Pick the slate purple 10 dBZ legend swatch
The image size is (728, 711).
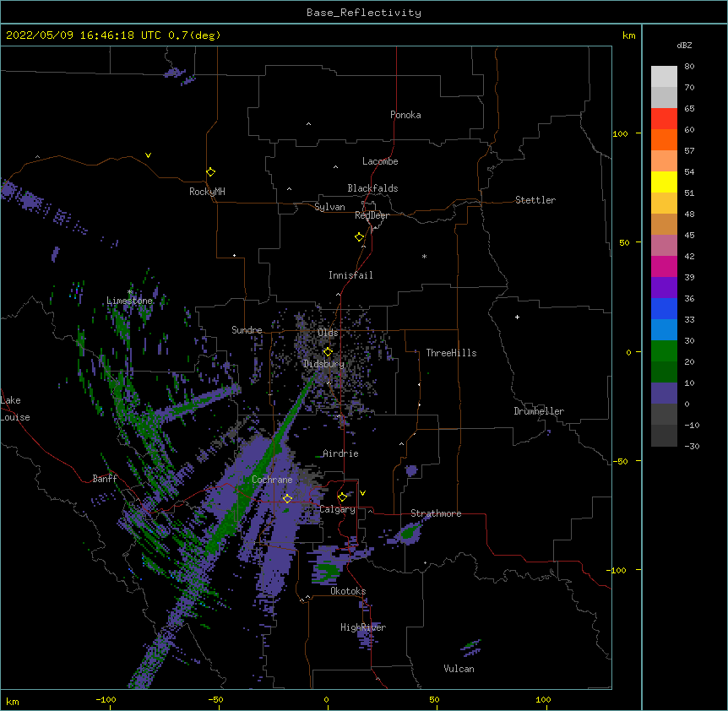[664, 393]
